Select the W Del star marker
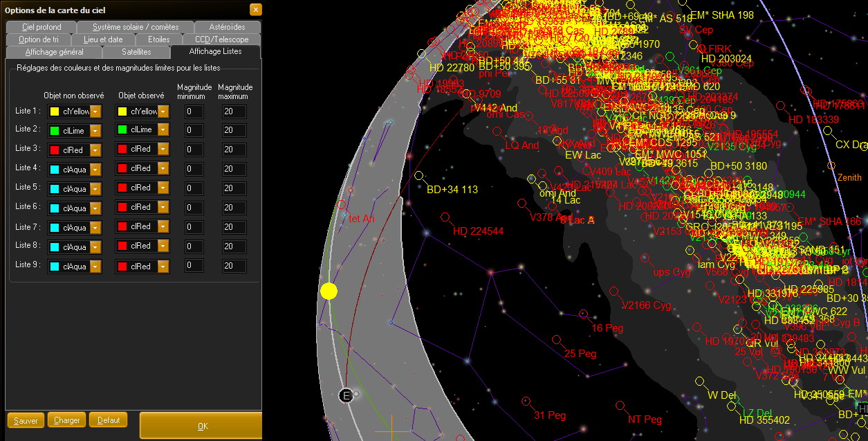Viewport: 868px width, 441px height. coord(700,381)
